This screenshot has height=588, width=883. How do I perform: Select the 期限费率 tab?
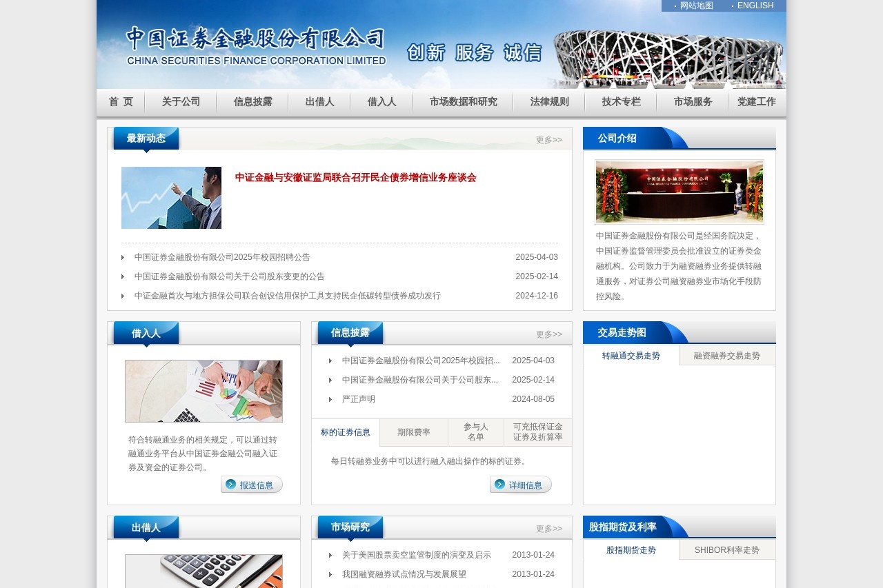tap(414, 433)
